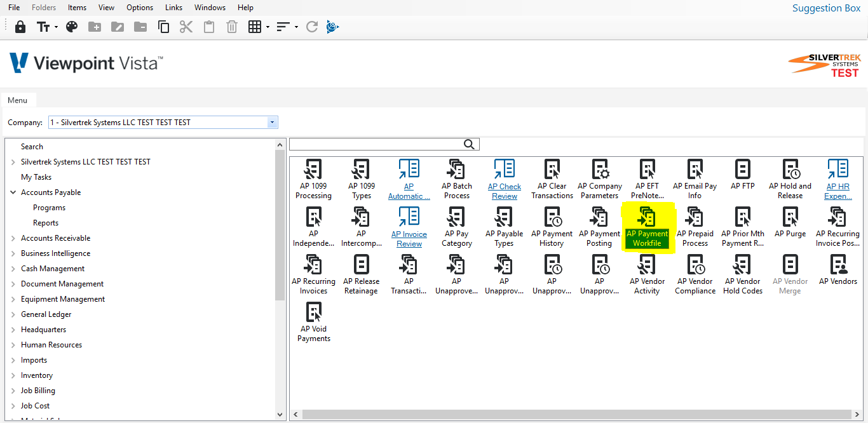
Task: Open the Items menu
Action: click(77, 8)
